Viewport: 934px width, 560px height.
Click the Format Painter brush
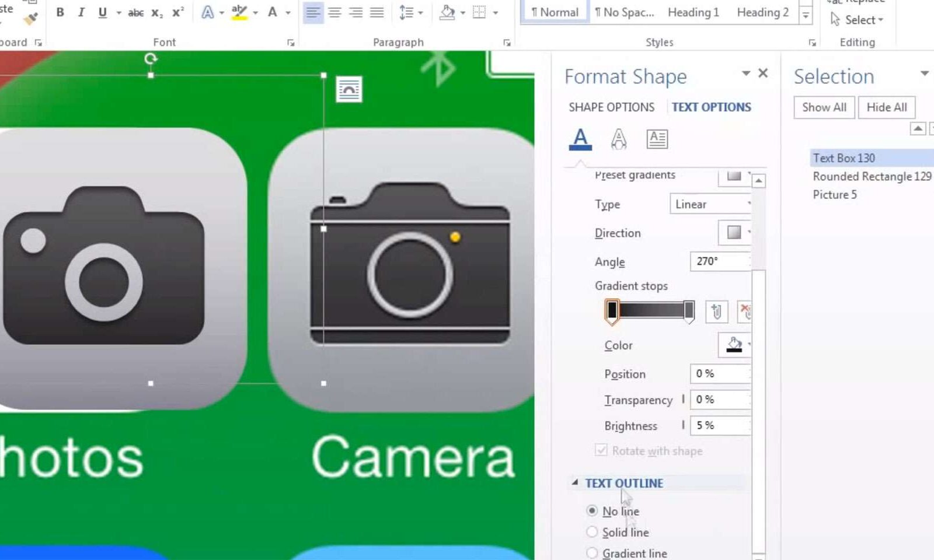(31, 18)
